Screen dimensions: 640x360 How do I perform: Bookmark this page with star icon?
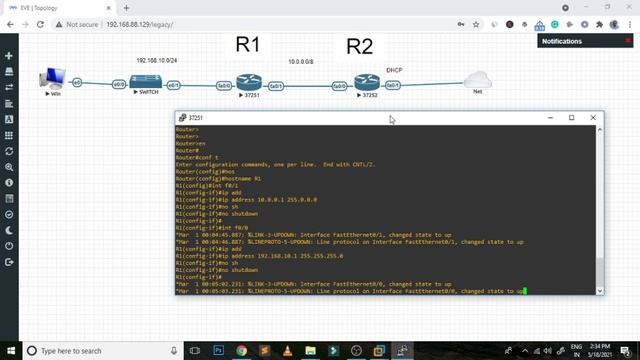click(476, 24)
